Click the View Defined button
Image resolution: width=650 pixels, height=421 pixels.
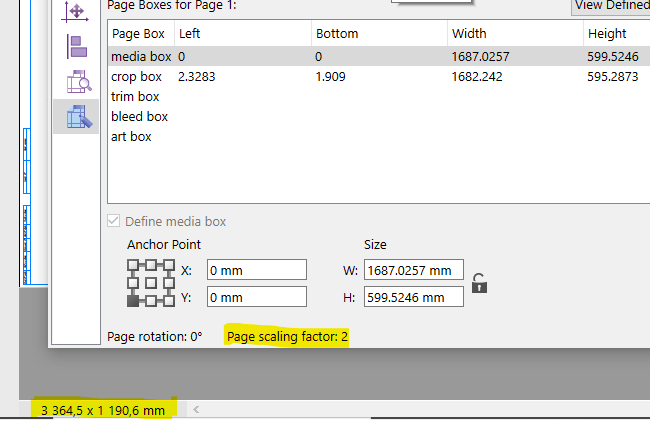pyautogui.click(x=611, y=7)
